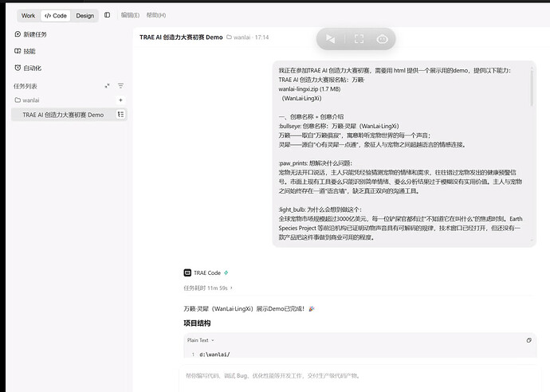This screenshot has width=550, height=392.
Task: Click the line TRAE AI 创造力大赛报名帖：万籁
Action: (x=322, y=80)
